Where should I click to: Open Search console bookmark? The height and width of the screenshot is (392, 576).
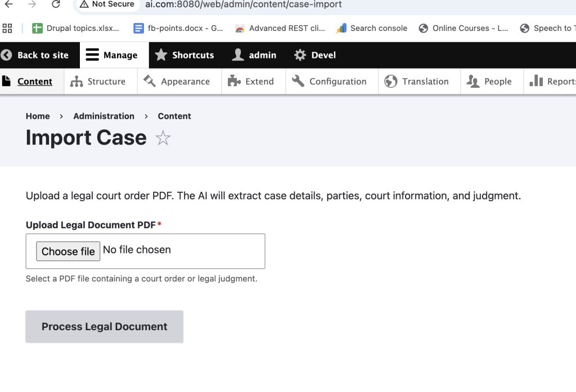pos(371,28)
